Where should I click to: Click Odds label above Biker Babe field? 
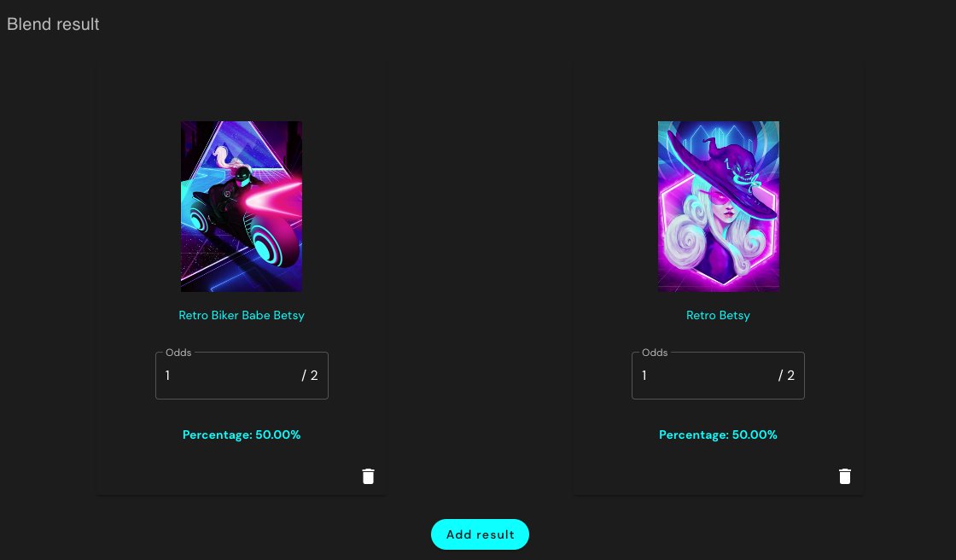click(178, 353)
